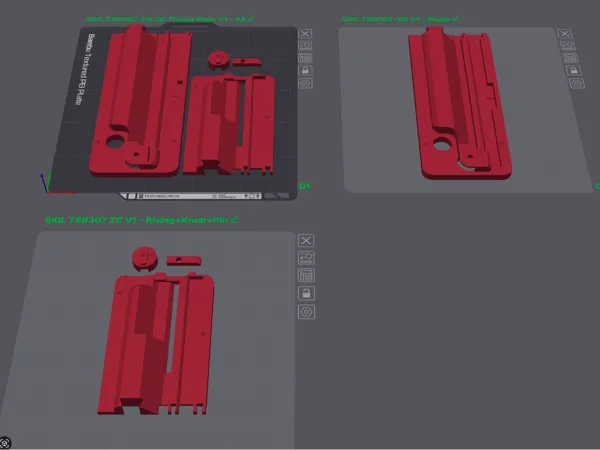Image resolution: width=600 pixels, height=450 pixels.
Task: Auto-orient objects on the 'Blade' plate
Action: point(568,46)
